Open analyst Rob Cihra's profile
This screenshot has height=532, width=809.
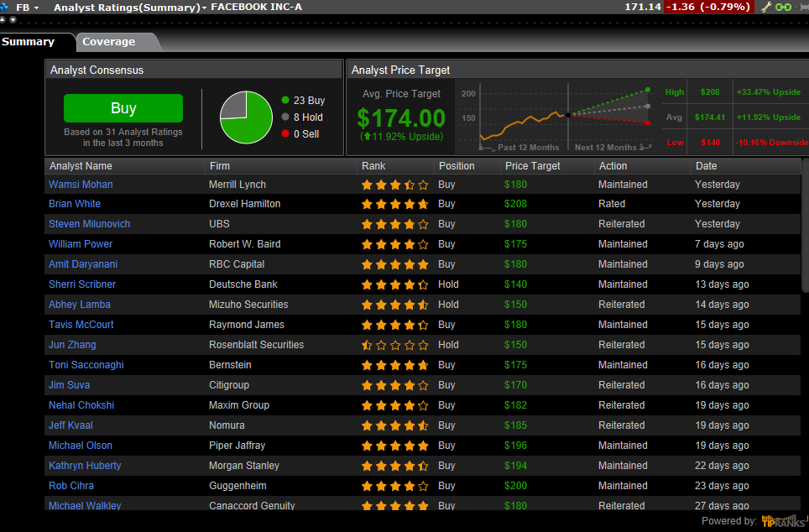[71, 485]
